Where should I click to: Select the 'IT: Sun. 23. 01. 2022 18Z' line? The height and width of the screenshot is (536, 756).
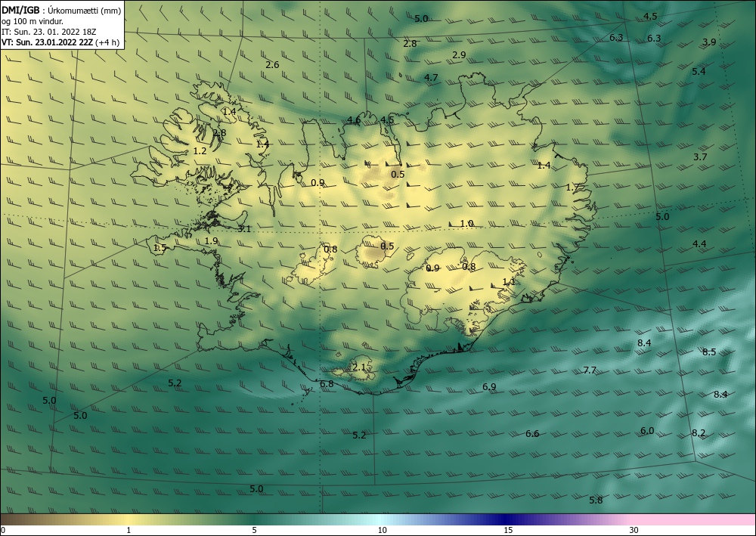coord(48,32)
